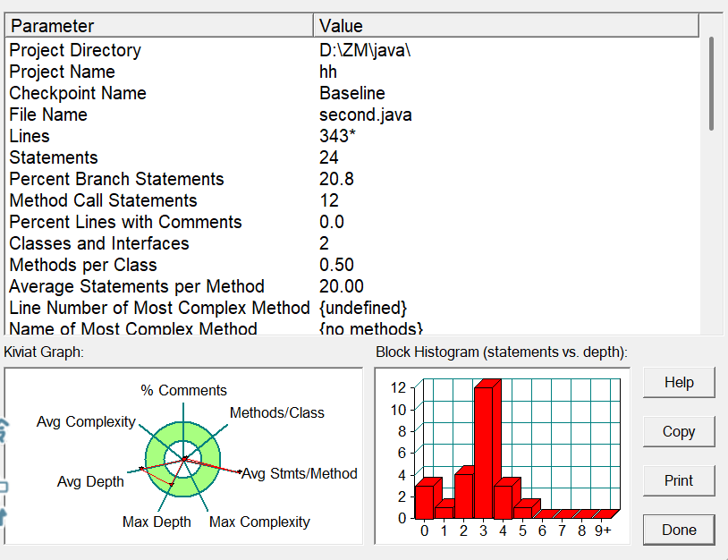The image size is (728, 560).
Task: Click the Done button
Action: point(679,530)
